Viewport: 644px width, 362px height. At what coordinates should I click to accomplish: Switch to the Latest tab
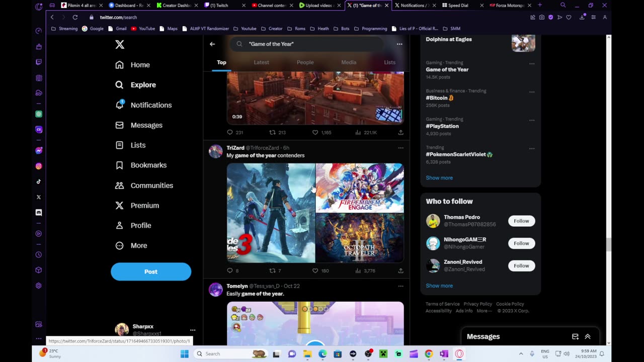(x=261, y=62)
